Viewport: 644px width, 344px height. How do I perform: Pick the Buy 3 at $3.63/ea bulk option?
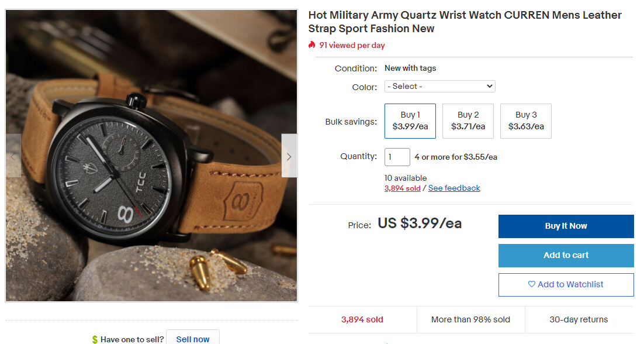526,121
